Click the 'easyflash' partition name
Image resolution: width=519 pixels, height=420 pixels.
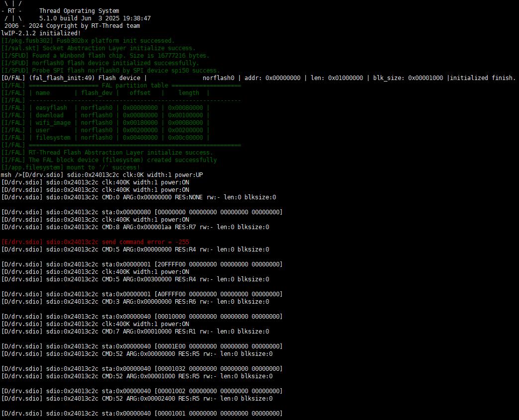(51, 108)
